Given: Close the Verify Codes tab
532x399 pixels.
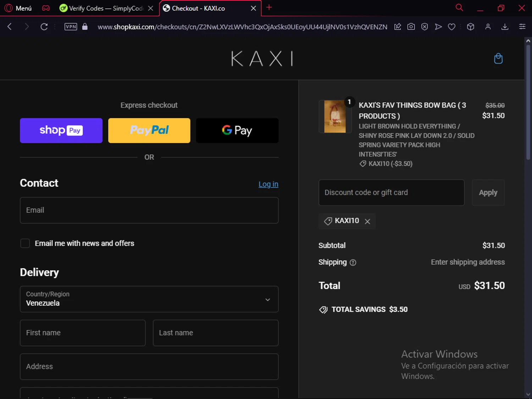Looking at the screenshot, I should tap(151, 8).
